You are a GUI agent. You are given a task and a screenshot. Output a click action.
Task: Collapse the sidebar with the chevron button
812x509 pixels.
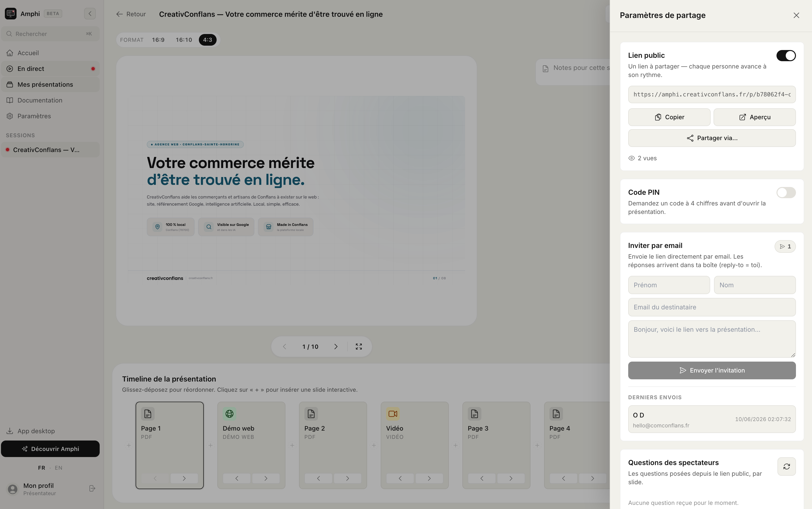pyautogui.click(x=90, y=14)
